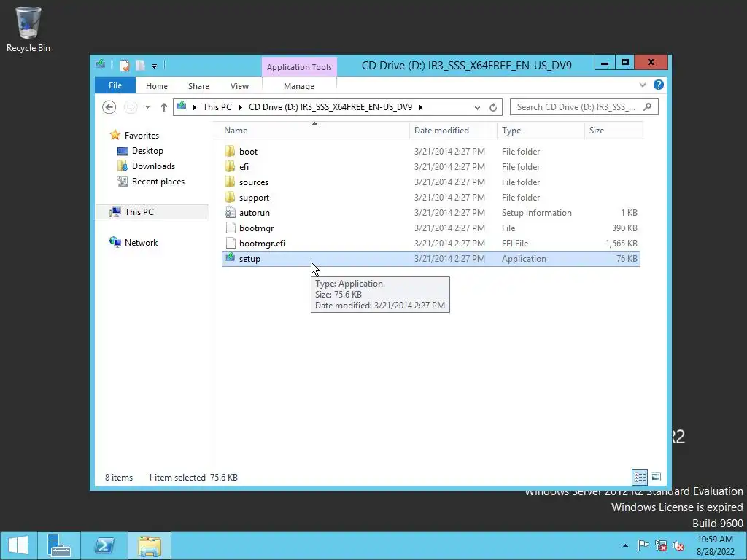Select Favorites in the navigation pane
The height and width of the screenshot is (560, 747).
[x=142, y=136]
